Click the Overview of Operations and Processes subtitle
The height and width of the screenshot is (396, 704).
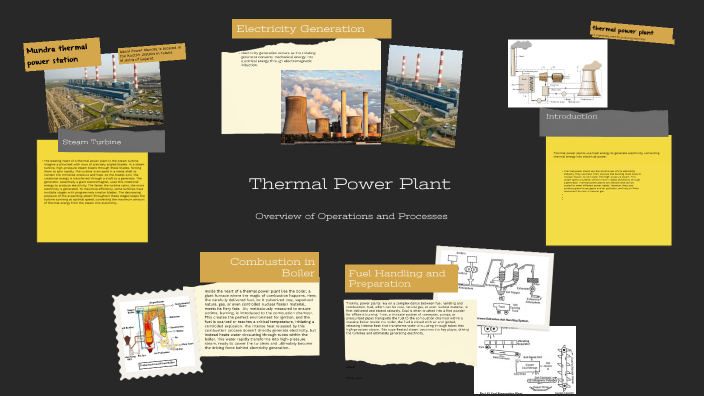[351, 216]
